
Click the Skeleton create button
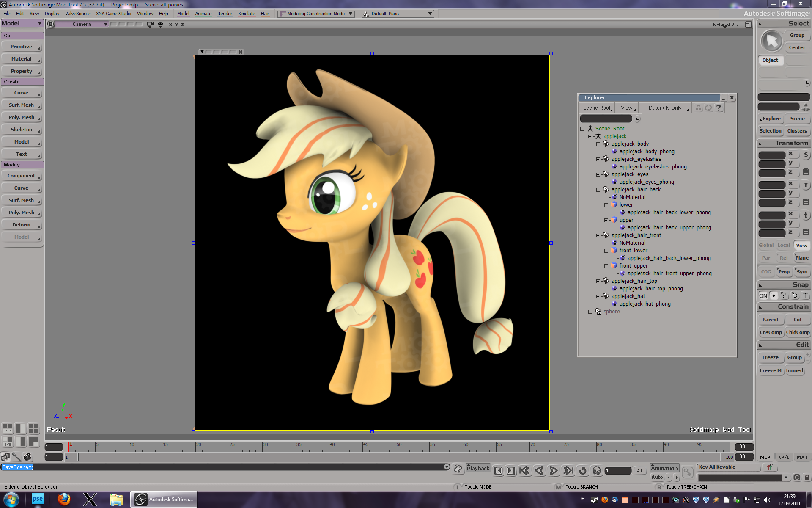[x=22, y=130]
